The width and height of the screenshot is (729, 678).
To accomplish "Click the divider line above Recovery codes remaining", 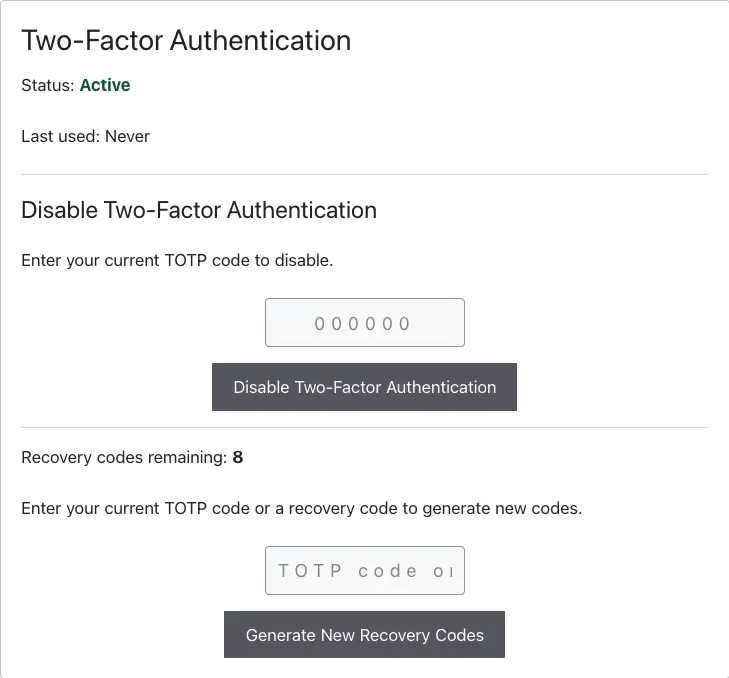I will tap(365, 427).
